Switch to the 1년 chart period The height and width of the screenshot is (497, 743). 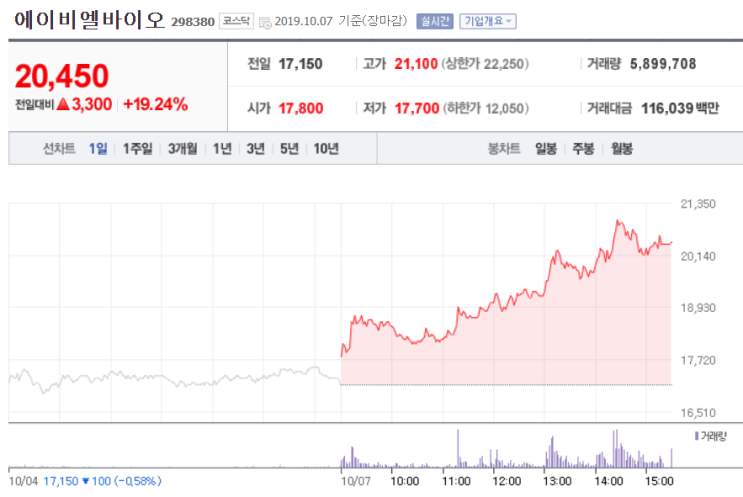pos(222,149)
